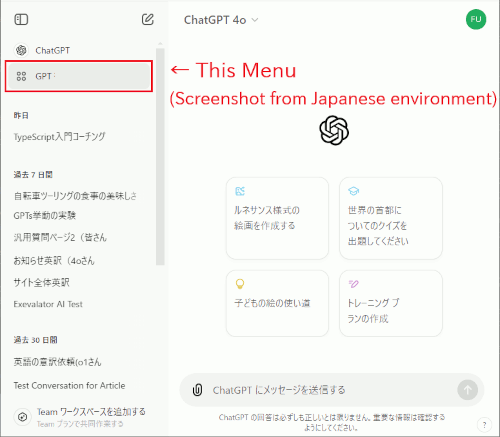Click the image icon on ルネサンス様式 card

240,191
